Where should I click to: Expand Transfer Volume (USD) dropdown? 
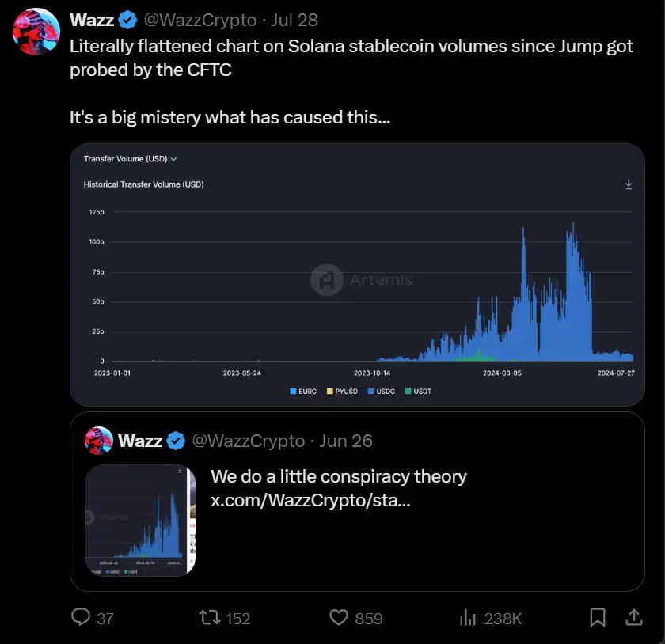coord(130,159)
